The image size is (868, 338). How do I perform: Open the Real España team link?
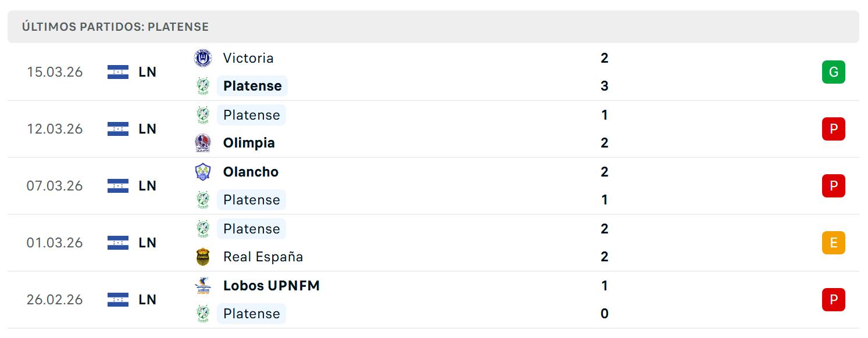click(x=263, y=257)
